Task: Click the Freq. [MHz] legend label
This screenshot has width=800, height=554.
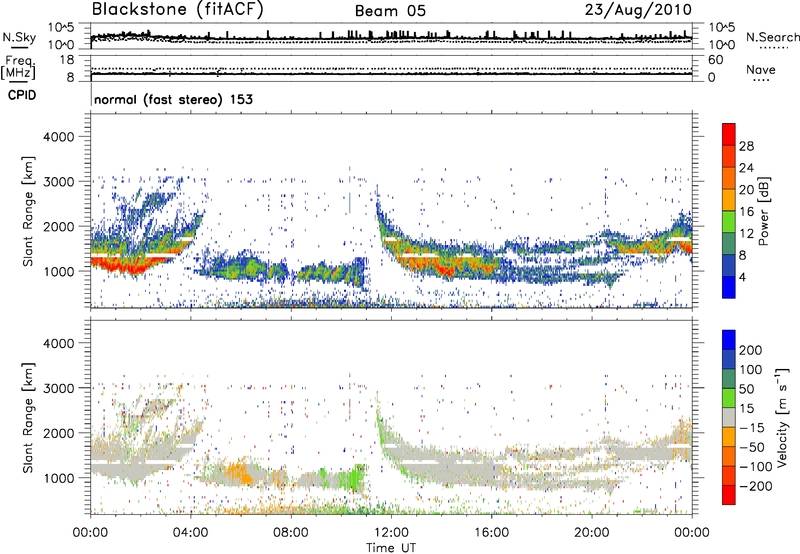Action: point(16,70)
